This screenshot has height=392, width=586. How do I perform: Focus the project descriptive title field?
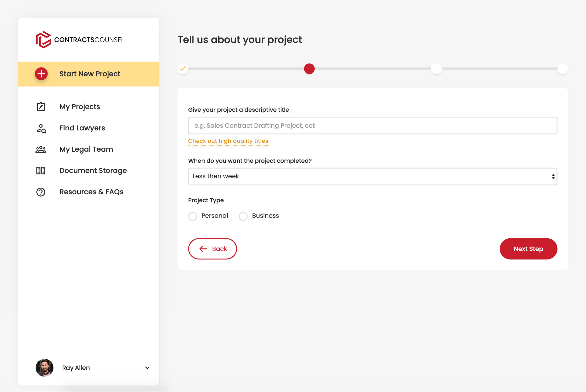(x=372, y=126)
